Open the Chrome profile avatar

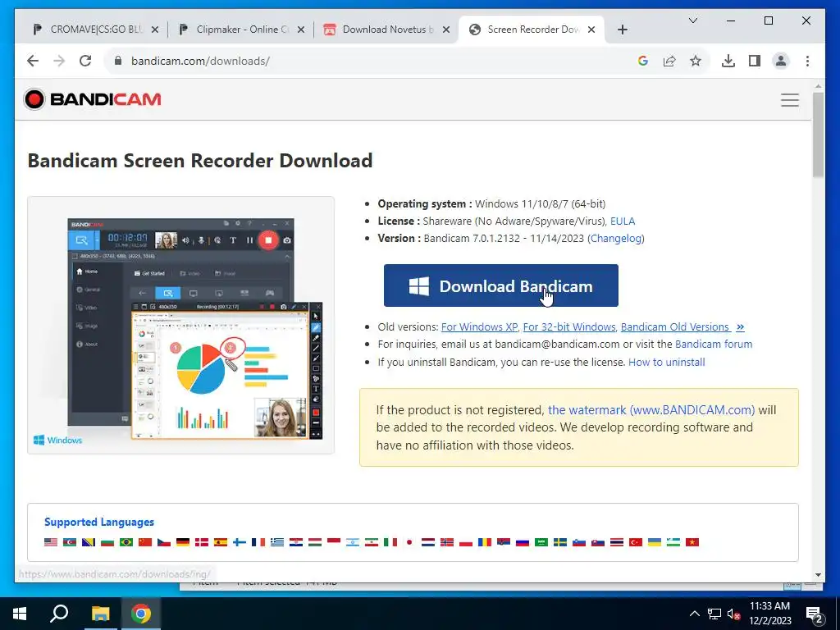[x=781, y=61]
